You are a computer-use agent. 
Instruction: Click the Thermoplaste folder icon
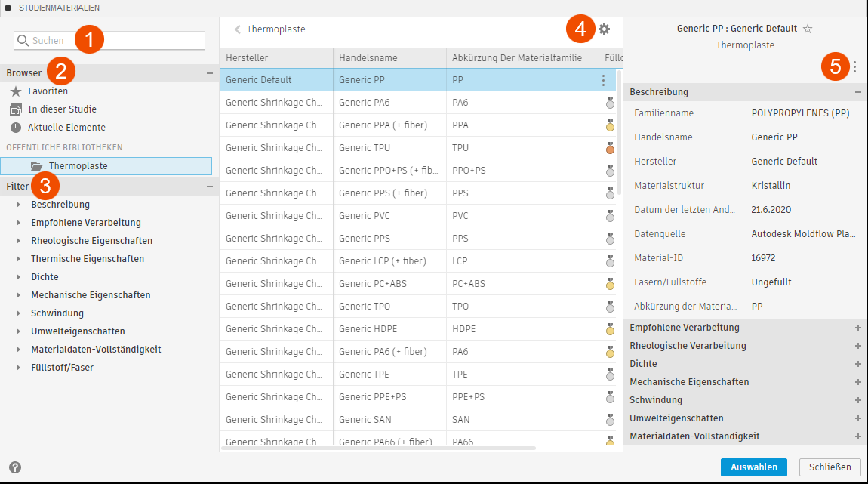click(x=36, y=166)
